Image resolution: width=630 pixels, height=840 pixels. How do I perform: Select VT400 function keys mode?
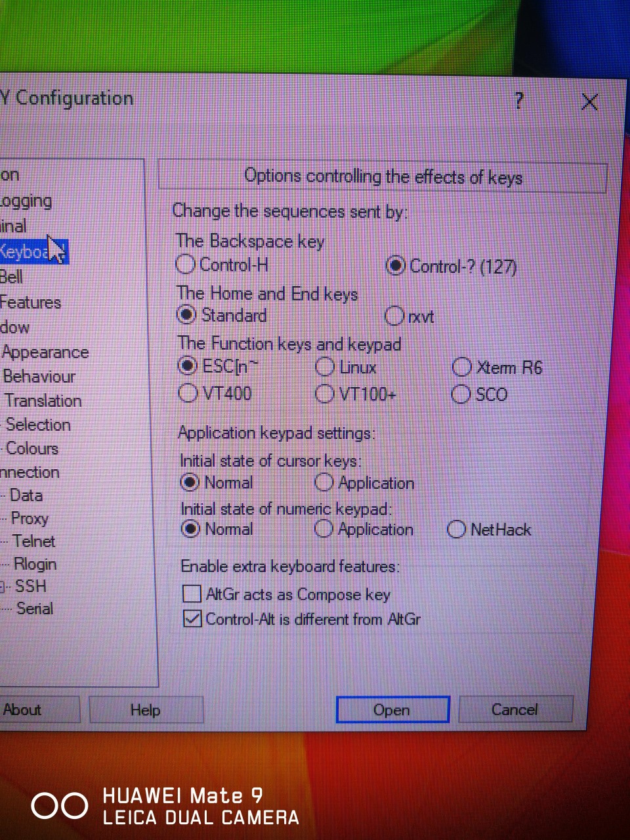(188, 393)
